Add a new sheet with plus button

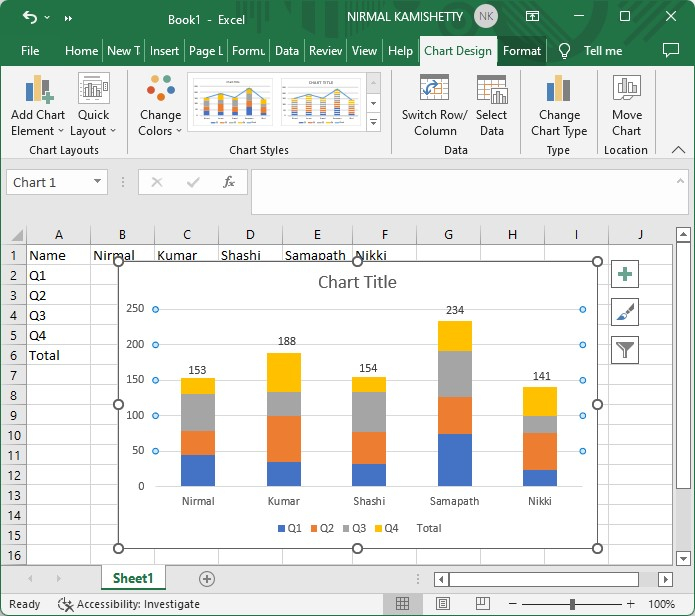(x=207, y=579)
